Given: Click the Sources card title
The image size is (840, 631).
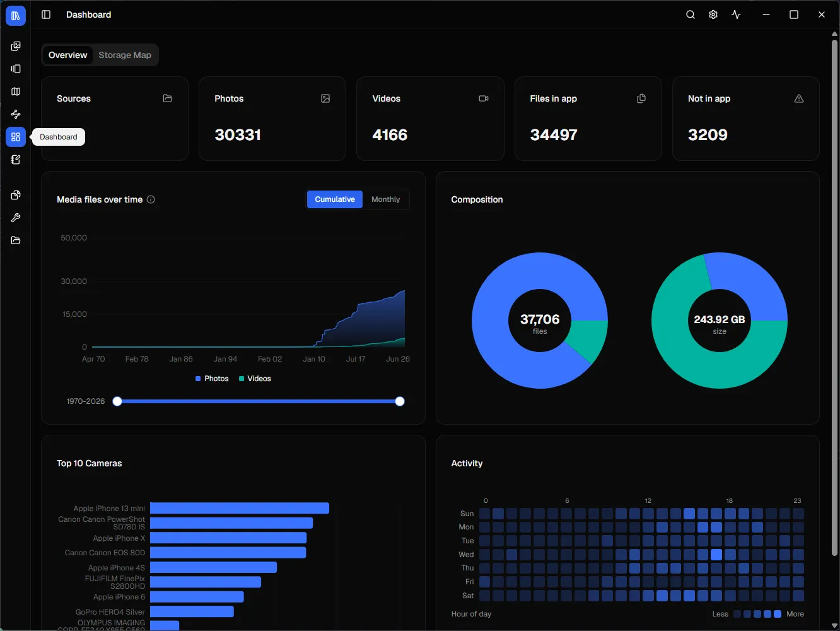Looking at the screenshot, I should (x=74, y=98).
